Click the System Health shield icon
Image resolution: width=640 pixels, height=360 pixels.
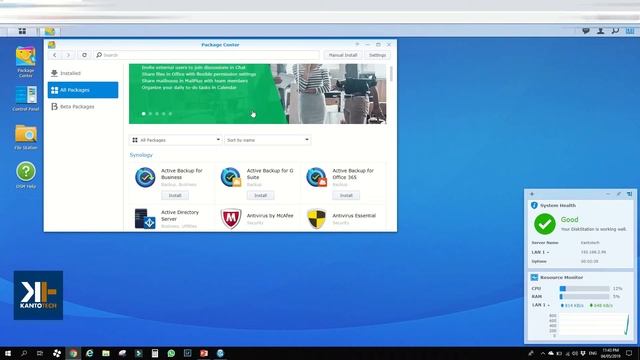coord(534,205)
